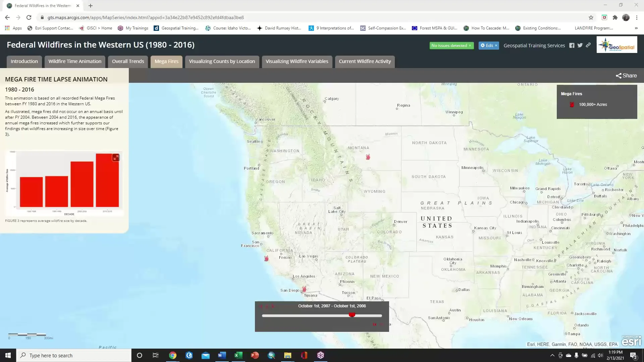Open Mail app from the taskbar
The height and width of the screenshot is (362, 644).
point(205,355)
